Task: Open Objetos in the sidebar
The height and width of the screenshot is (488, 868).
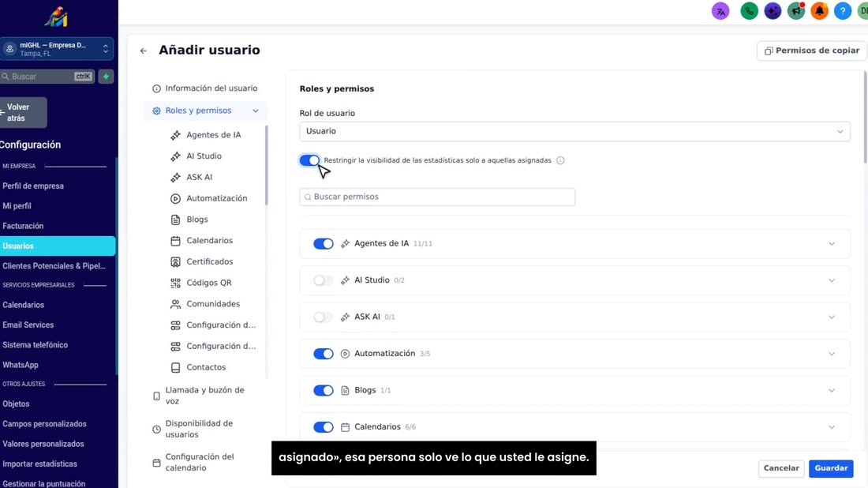Action: (16, 404)
